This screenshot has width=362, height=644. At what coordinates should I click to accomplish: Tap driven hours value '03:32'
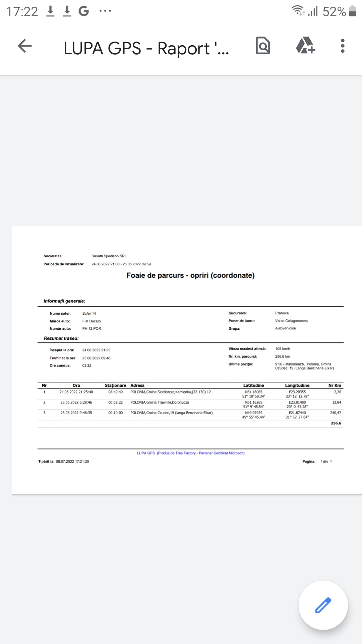tap(87, 365)
